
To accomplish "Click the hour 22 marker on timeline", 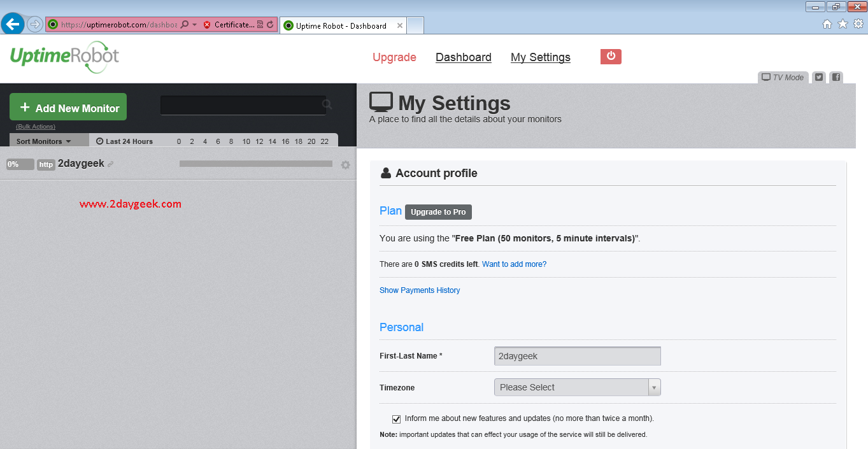I will coord(324,141).
